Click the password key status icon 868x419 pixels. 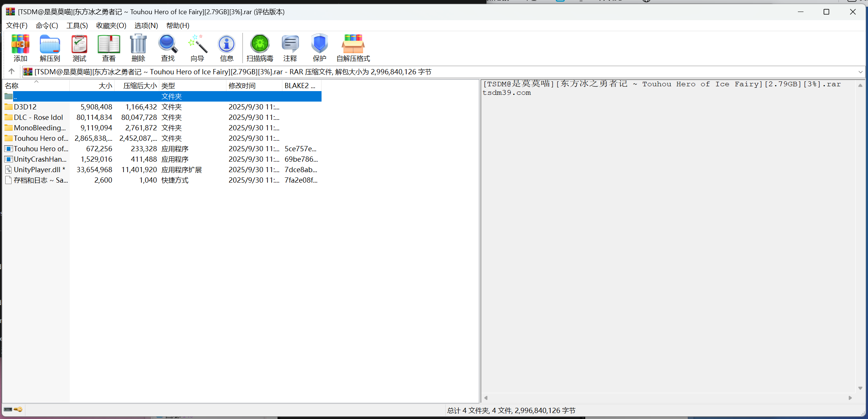(18, 410)
